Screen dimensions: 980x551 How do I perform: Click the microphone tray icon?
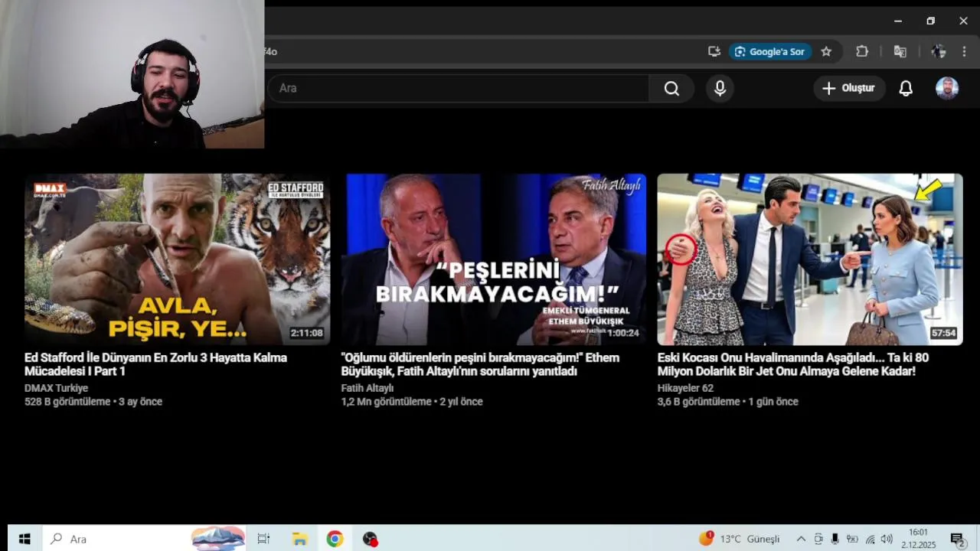tap(835, 539)
